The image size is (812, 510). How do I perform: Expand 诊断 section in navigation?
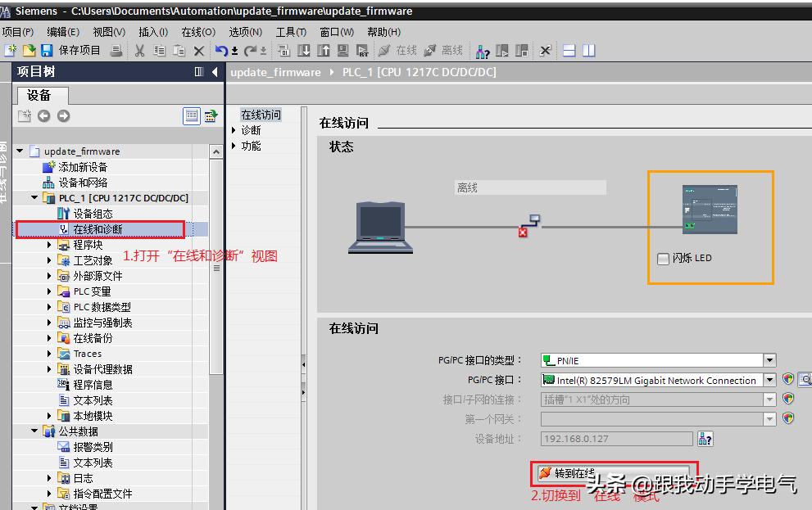click(234, 130)
